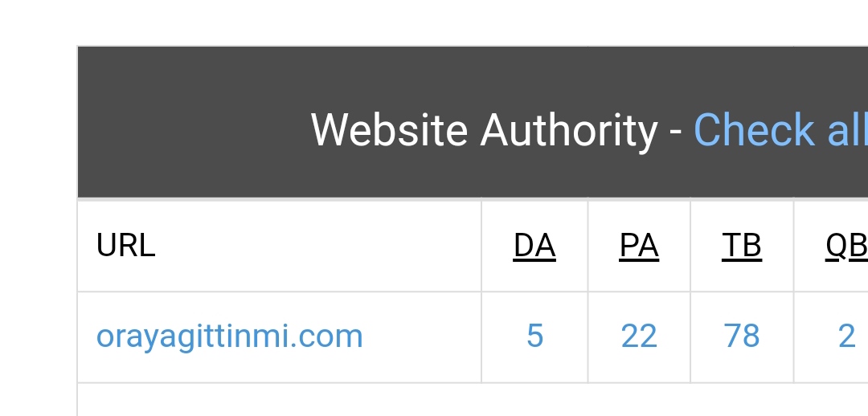Click the 'Check all' link in header
868x416 pixels.
coord(780,130)
